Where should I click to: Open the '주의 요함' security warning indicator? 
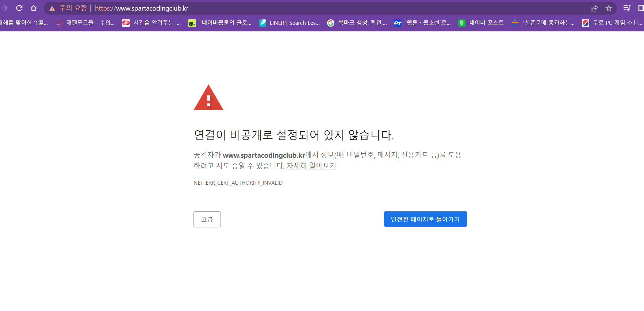pyautogui.click(x=68, y=8)
